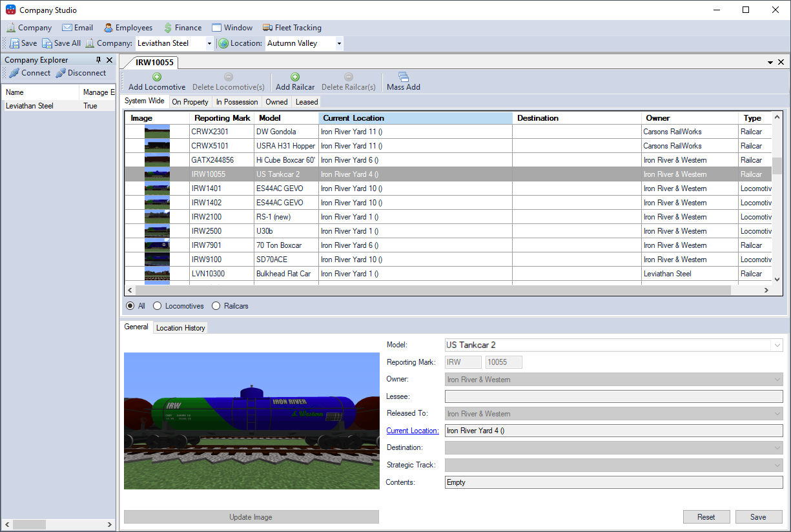Open the Company menu
791x532 pixels.
pyautogui.click(x=29, y=28)
